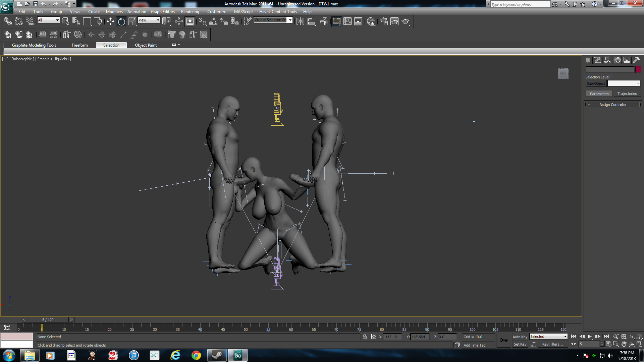Expand the Assign Controller rollout
Viewport: 644px width, 362px height.
tap(613, 105)
